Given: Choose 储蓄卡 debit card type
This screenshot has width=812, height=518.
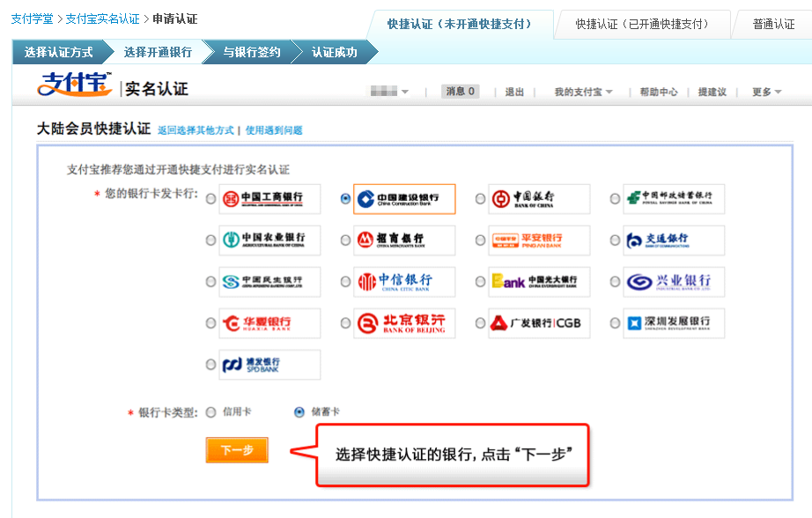Looking at the screenshot, I should (299, 412).
